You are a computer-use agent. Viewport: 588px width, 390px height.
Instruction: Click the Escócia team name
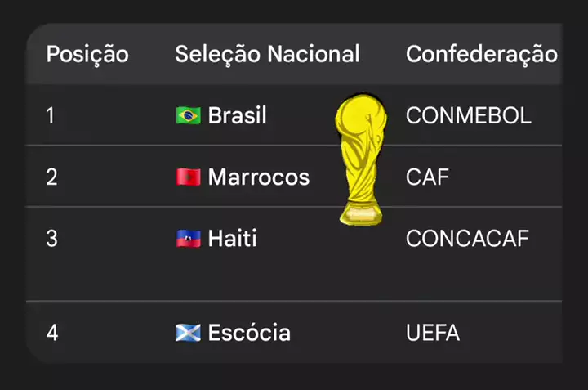(249, 333)
